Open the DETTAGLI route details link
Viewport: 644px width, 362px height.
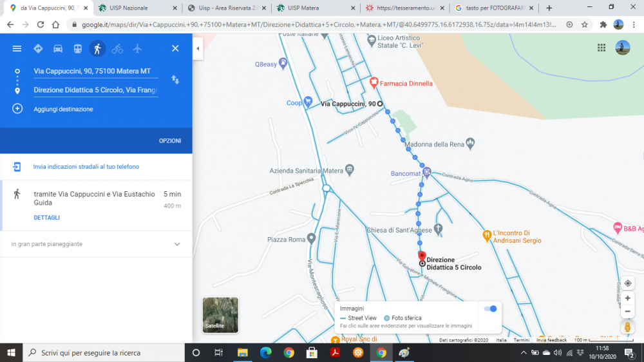tap(47, 218)
